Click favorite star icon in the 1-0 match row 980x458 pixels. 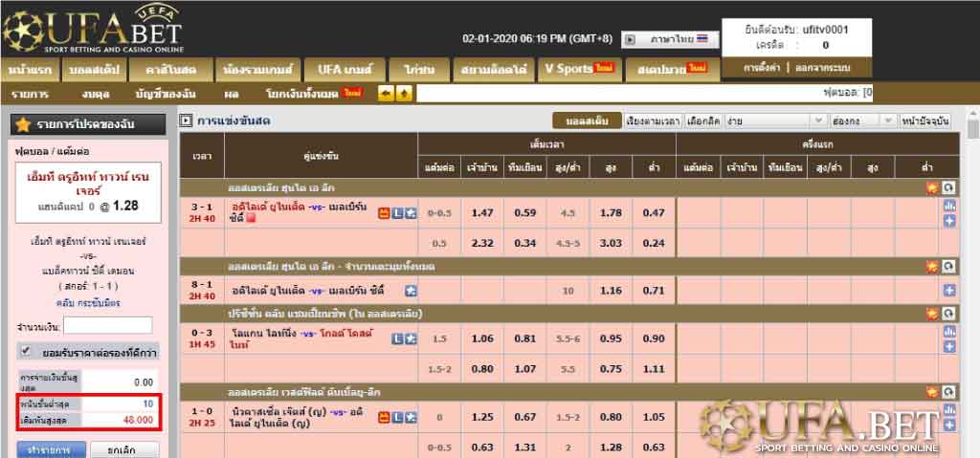tap(410, 418)
